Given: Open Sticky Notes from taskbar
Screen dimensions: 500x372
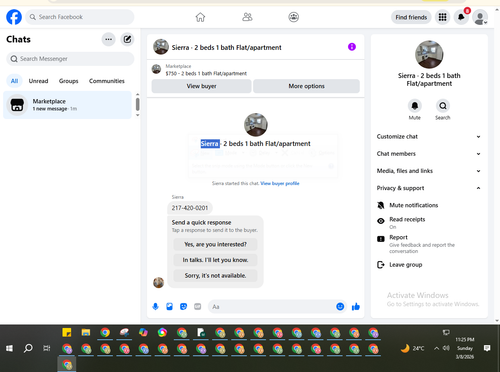Looking at the screenshot, I should pos(67,332).
